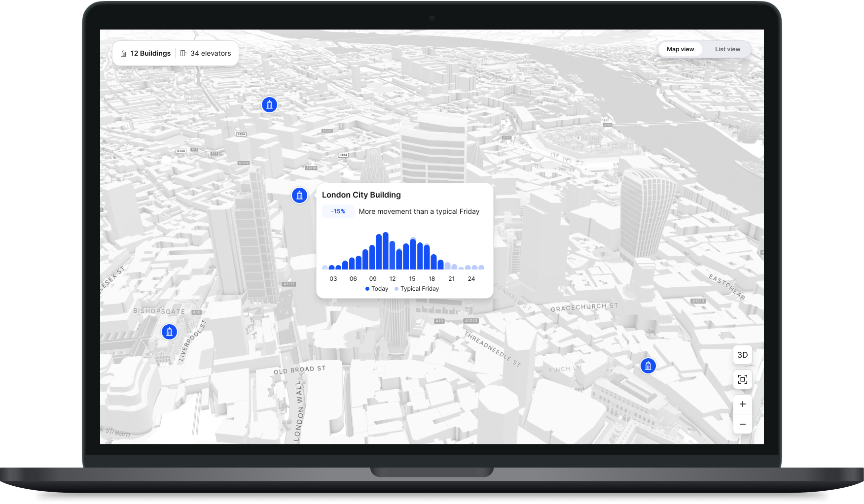
Task: Click the buildings icon beside 12 Buildings
Action: click(x=124, y=53)
